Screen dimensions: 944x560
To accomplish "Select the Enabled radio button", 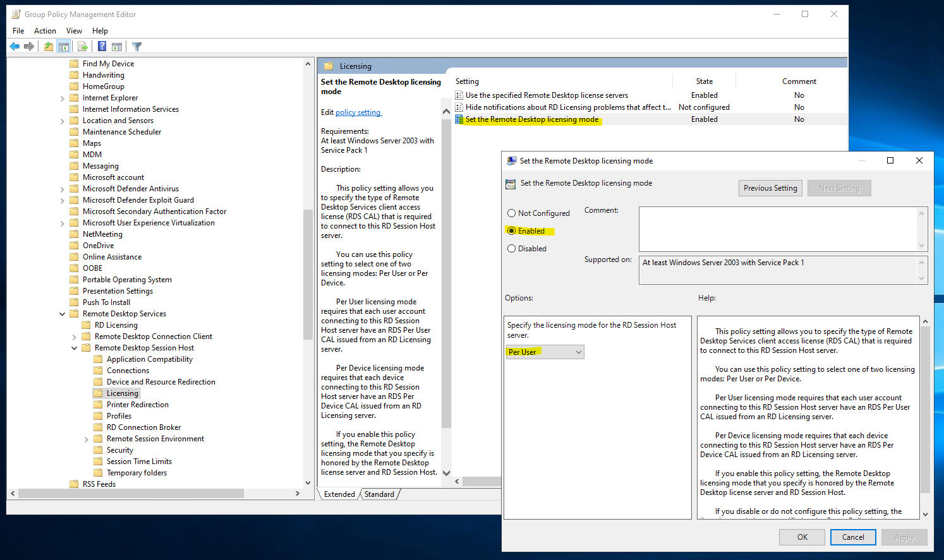I will (512, 231).
